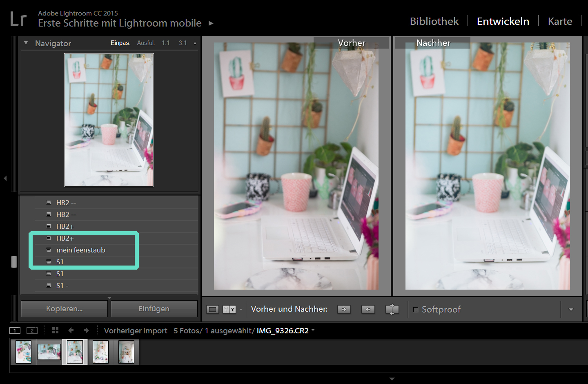588x384 pixels.
Task: Click the presets panel scrollbar handle
Action: (x=14, y=262)
